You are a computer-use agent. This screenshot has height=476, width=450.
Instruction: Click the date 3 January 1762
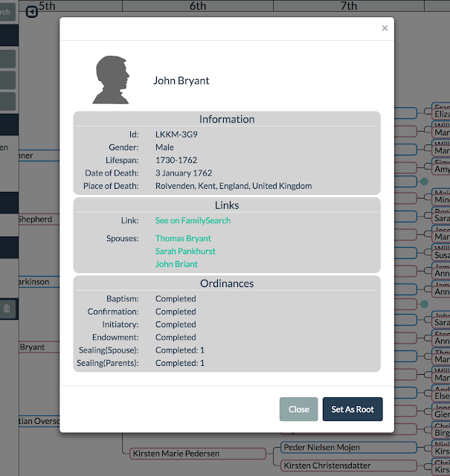[184, 173]
